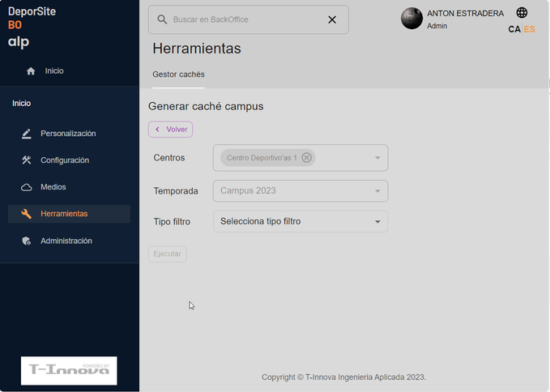550x392 pixels.
Task: Open the user avatar picture
Action: [x=411, y=19]
